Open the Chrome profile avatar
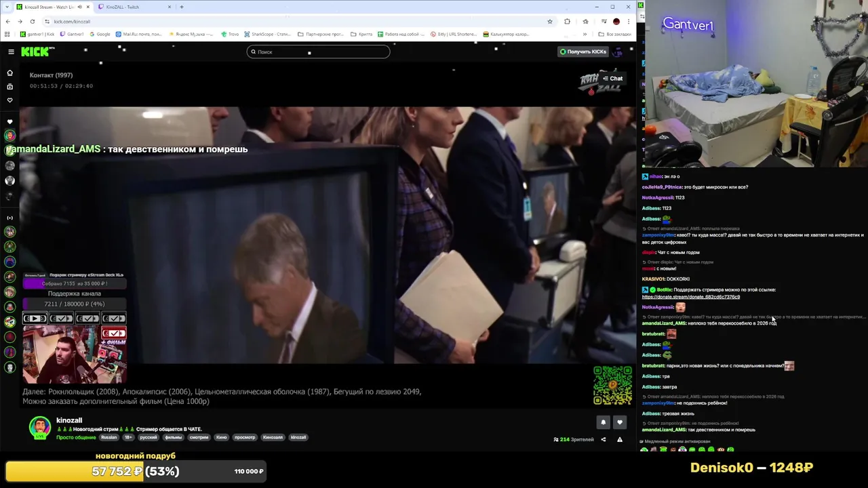This screenshot has height=488, width=868. (616, 21)
